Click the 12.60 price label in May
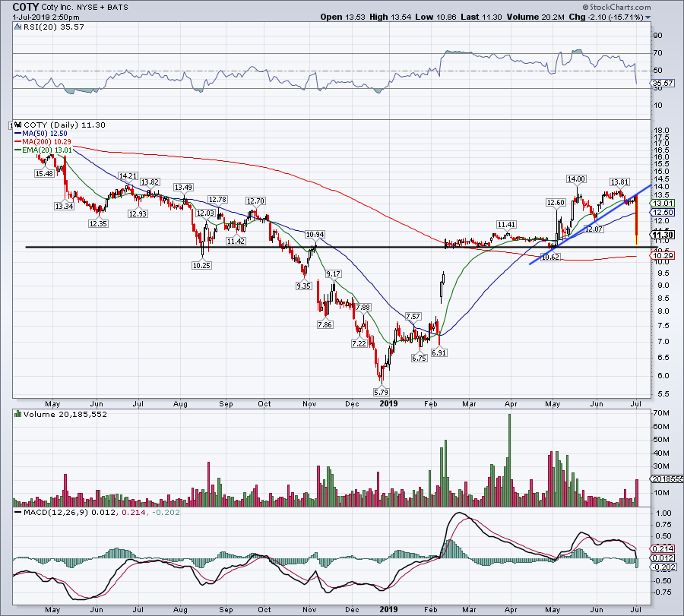The image size is (684, 616). point(556,202)
